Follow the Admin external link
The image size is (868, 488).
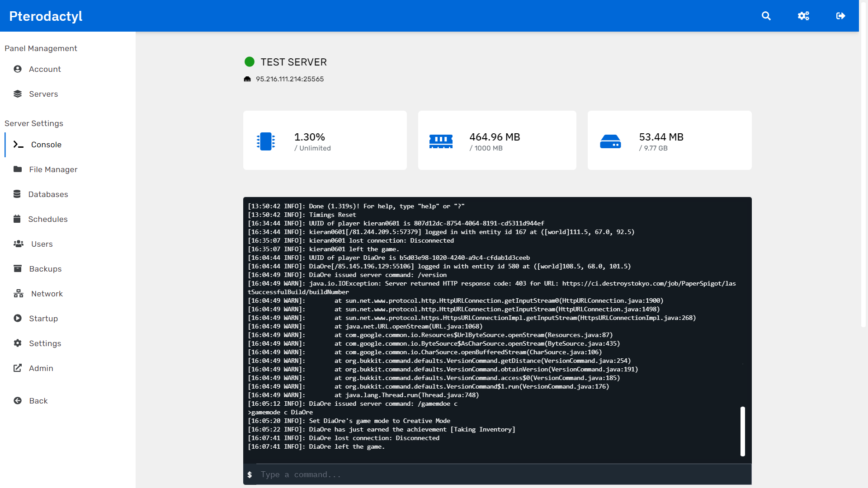click(41, 368)
